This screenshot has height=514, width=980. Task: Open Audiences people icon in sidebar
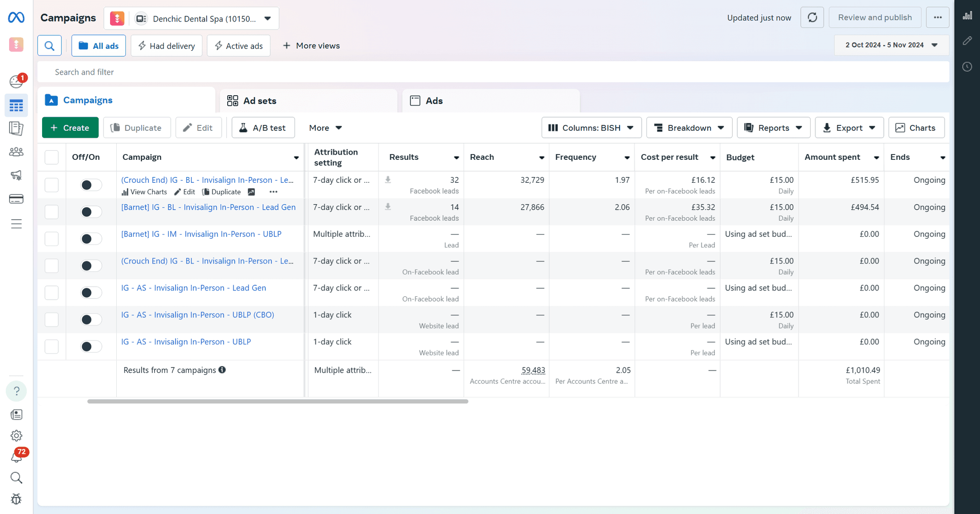[x=16, y=152]
